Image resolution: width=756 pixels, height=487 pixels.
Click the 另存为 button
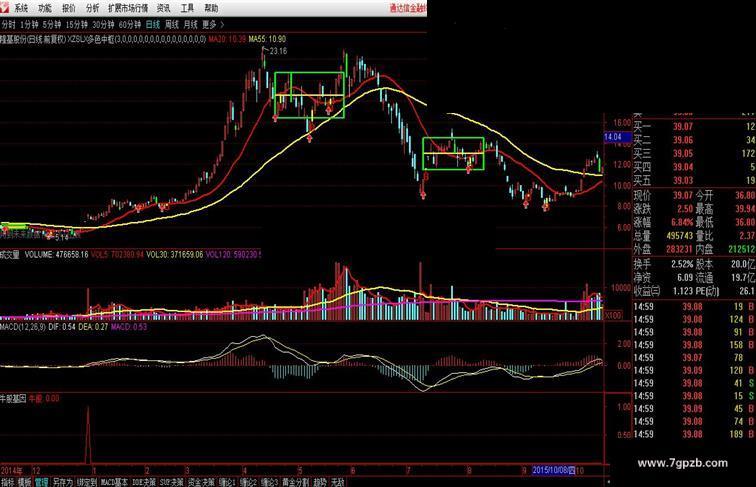point(62,482)
